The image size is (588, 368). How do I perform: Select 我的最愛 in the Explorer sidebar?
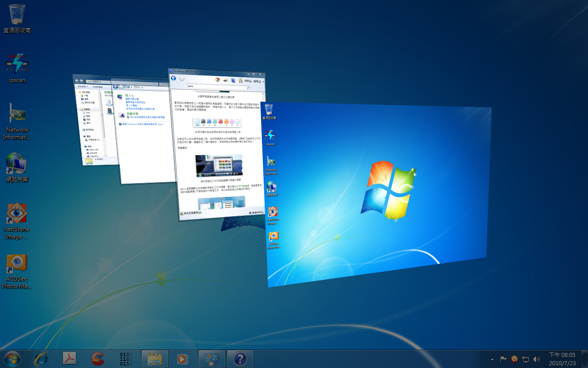85,92
